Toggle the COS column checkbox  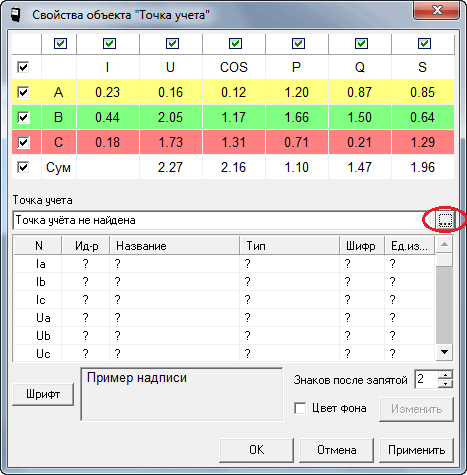click(235, 43)
